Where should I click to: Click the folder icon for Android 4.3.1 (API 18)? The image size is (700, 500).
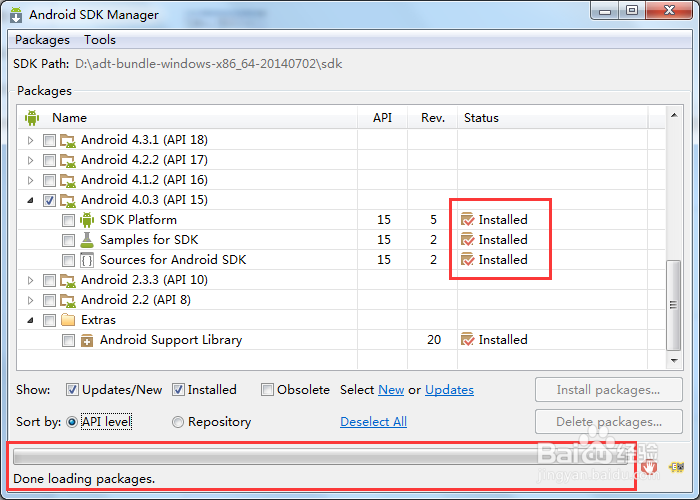(x=68, y=141)
